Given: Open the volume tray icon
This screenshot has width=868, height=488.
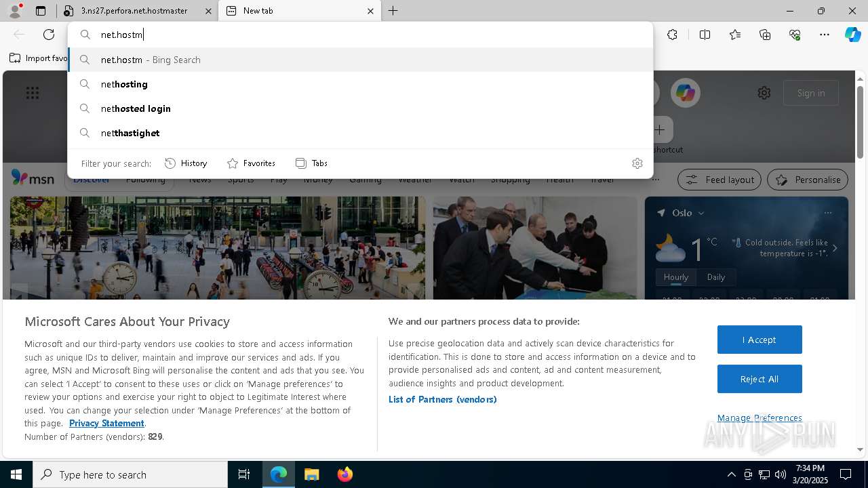Looking at the screenshot, I should 781,474.
